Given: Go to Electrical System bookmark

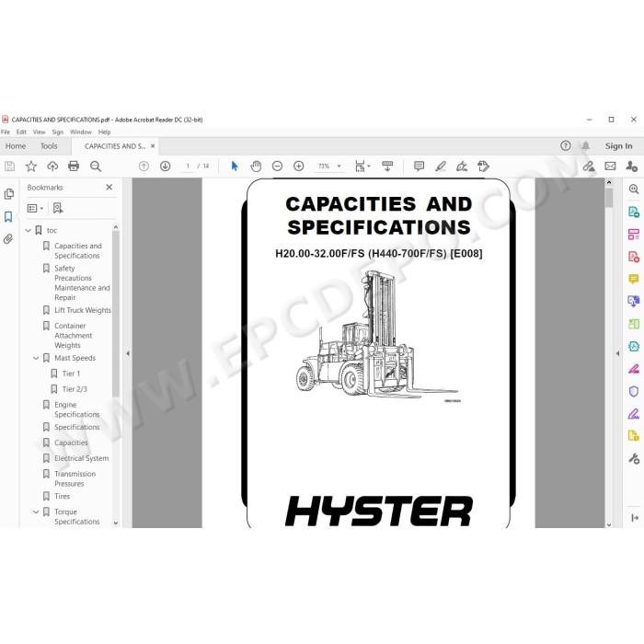Looking at the screenshot, I should coord(81,458).
